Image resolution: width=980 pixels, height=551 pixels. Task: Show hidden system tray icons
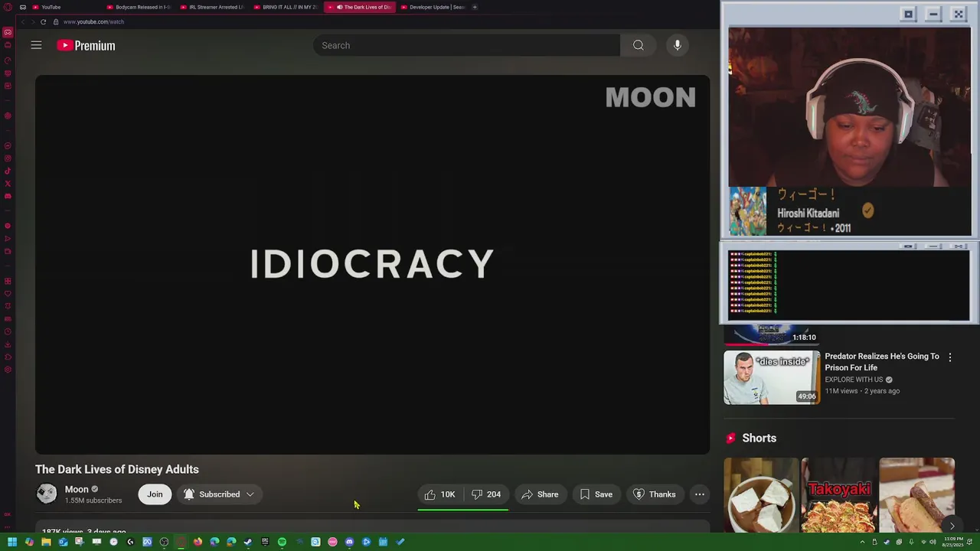(863, 542)
